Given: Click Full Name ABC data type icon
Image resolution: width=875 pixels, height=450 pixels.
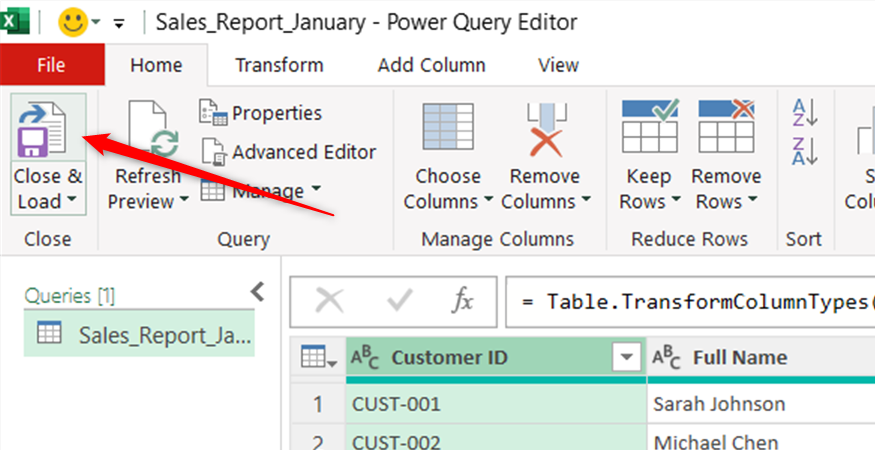Looking at the screenshot, I should 666,357.
